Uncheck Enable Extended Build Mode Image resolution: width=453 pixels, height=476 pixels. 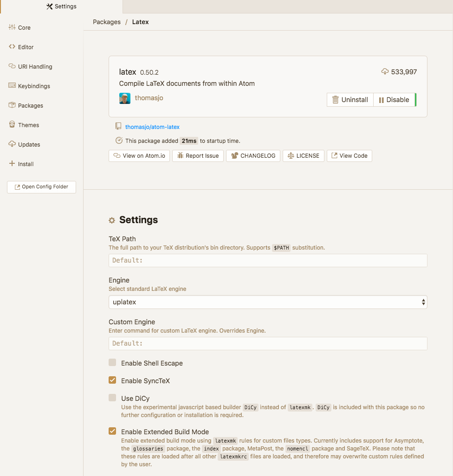(x=112, y=431)
